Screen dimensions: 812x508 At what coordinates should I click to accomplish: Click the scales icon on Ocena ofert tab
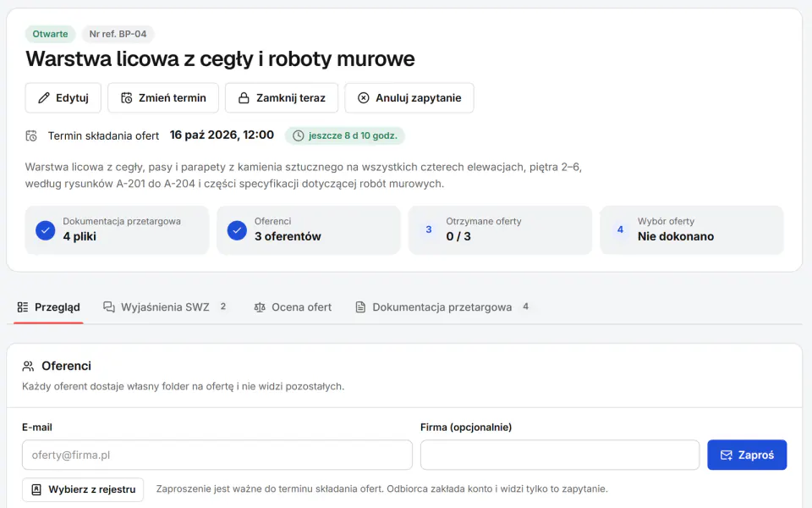pos(260,307)
